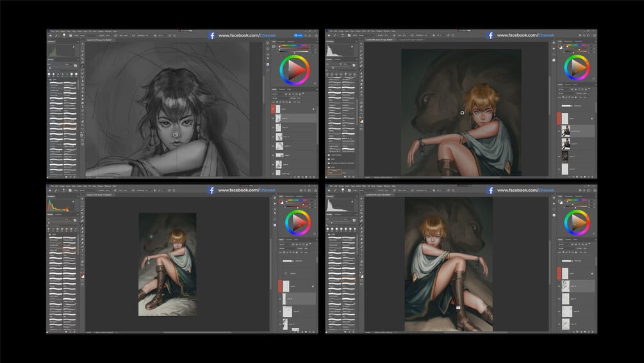The height and width of the screenshot is (363, 644).
Task: Open the Help menu in top-left window
Action: coord(115,31)
